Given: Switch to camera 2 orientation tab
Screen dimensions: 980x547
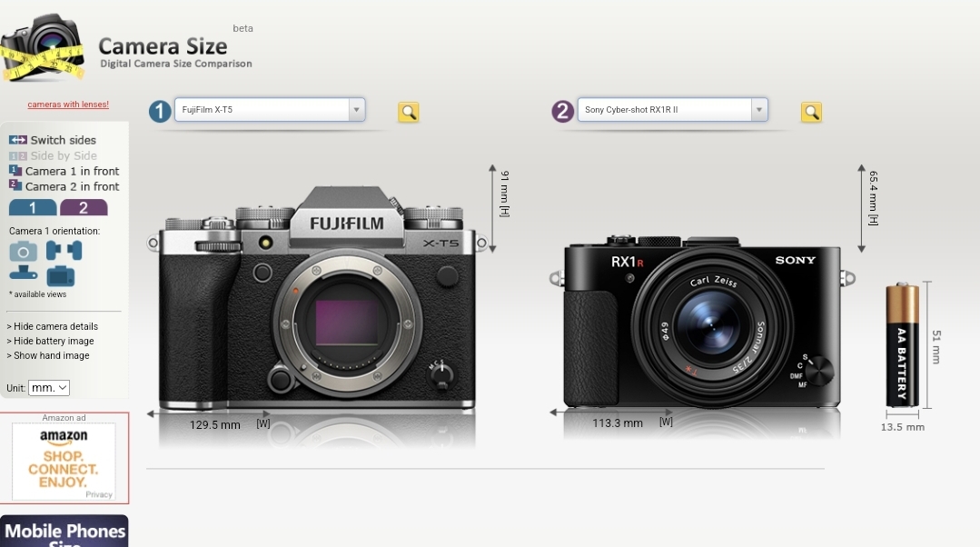Looking at the screenshot, I should (84, 207).
